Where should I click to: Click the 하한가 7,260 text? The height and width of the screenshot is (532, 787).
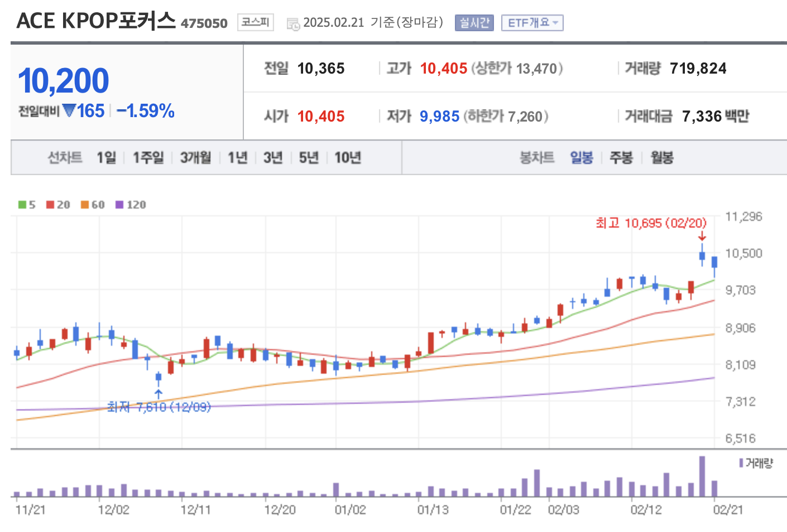(506, 117)
